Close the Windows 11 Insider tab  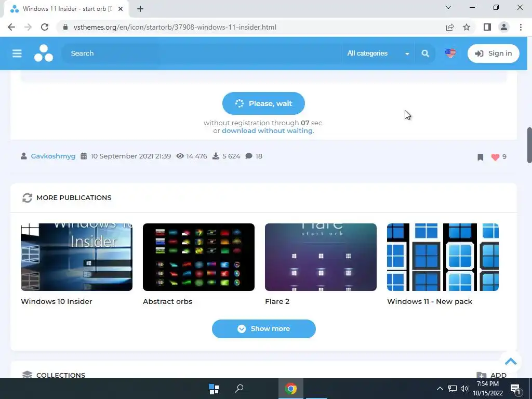pos(121,9)
